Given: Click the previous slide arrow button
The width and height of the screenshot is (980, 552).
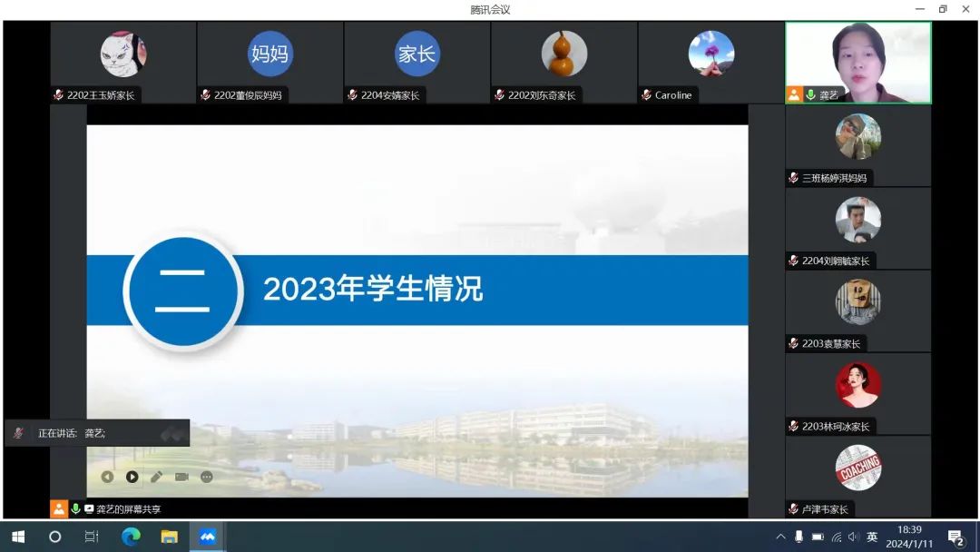Looking at the screenshot, I should (x=107, y=477).
